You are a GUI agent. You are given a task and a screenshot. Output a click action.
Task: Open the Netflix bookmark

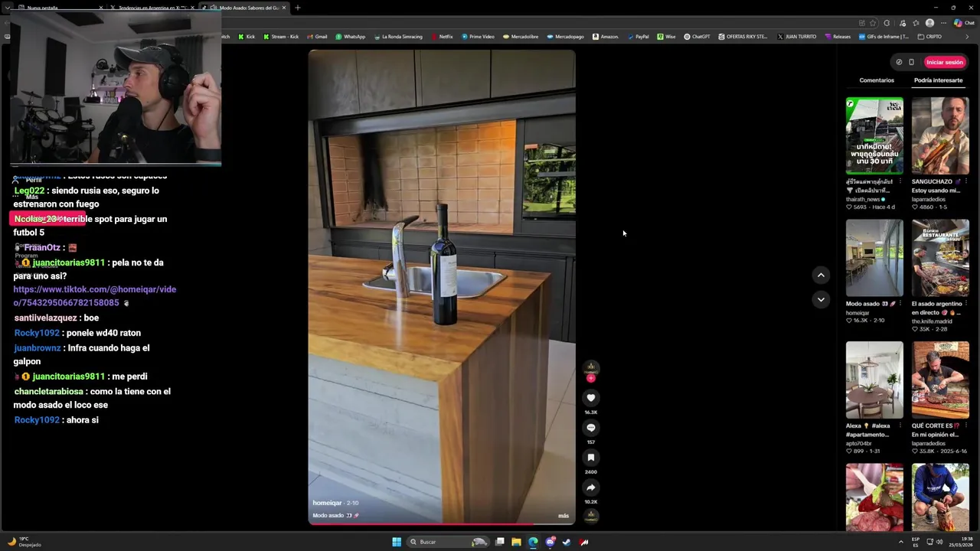[x=442, y=37]
